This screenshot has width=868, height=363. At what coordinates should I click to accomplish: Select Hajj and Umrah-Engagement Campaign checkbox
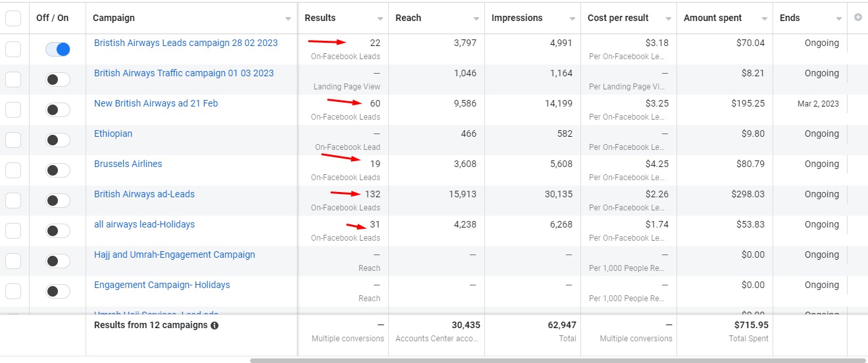[13, 261]
